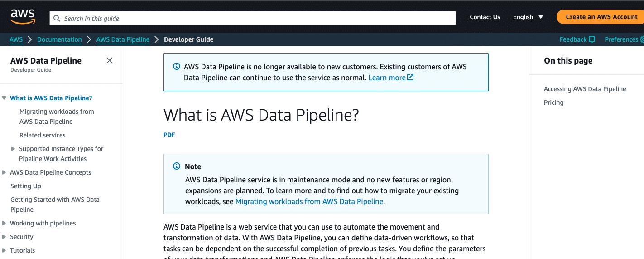The width and height of the screenshot is (644, 259).
Task: Download the PDF version
Action: point(169,135)
